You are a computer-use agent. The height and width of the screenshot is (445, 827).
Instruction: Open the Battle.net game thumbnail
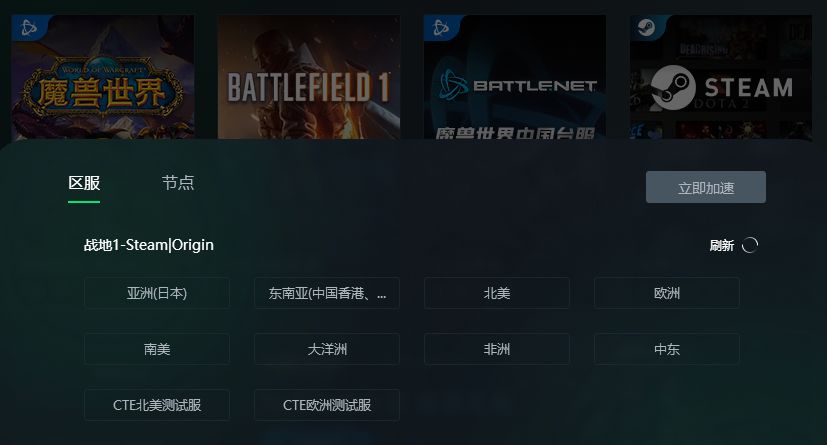[515, 77]
